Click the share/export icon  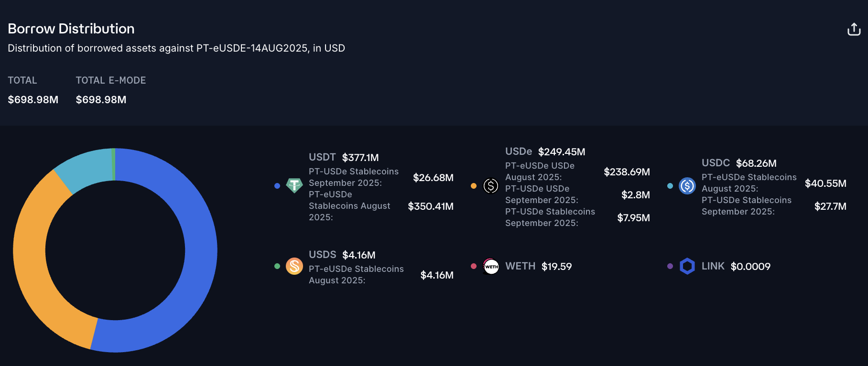click(x=854, y=30)
